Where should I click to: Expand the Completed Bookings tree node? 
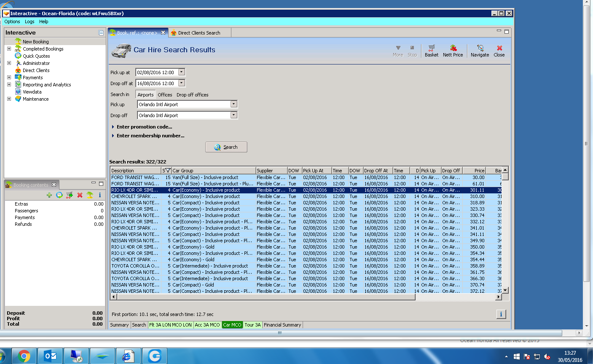[x=9, y=49]
